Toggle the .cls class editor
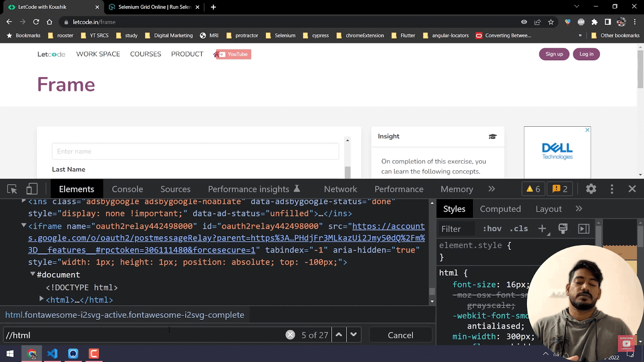Screen dimensions: 644x362 (x=519, y=228)
